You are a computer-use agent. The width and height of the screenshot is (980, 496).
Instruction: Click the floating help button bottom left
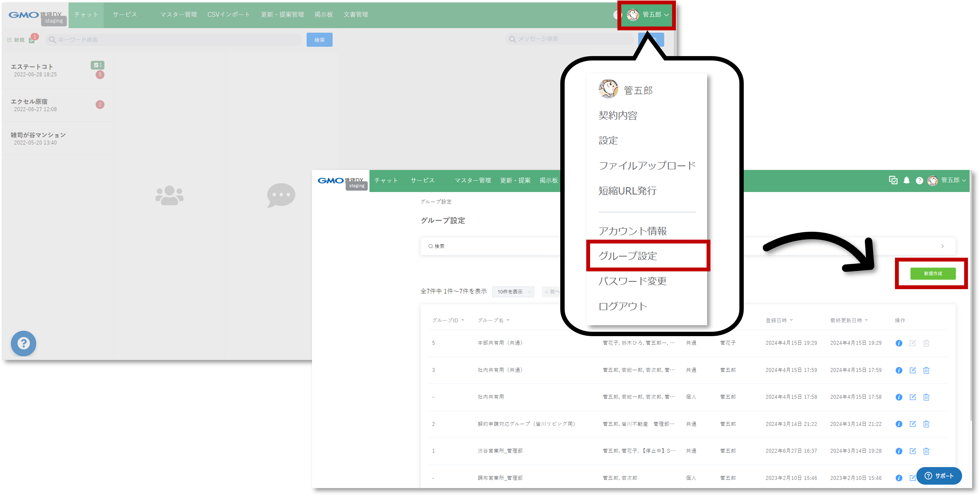24,343
